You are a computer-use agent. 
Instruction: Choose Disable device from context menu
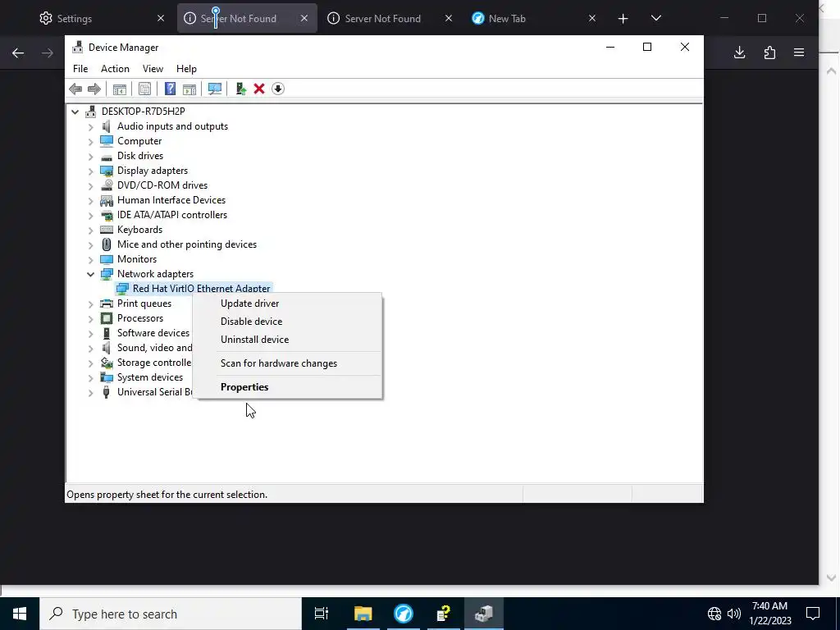[288, 322]
